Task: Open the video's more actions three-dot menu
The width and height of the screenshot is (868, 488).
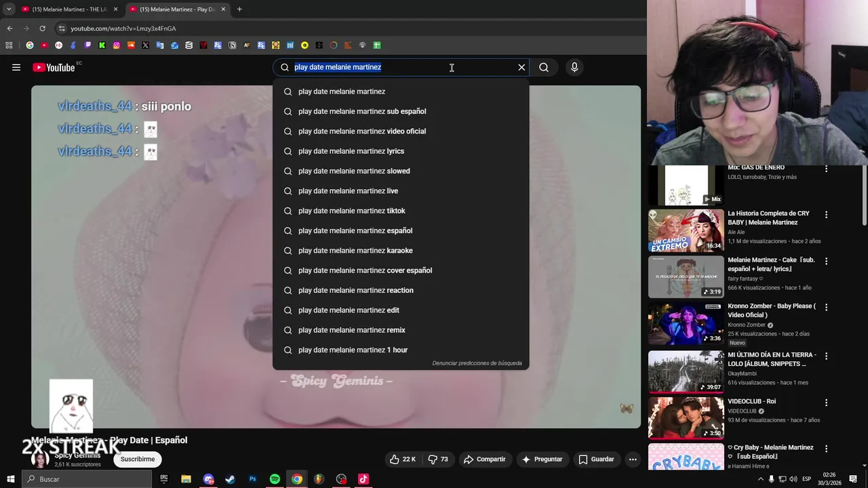Action: 633,459
